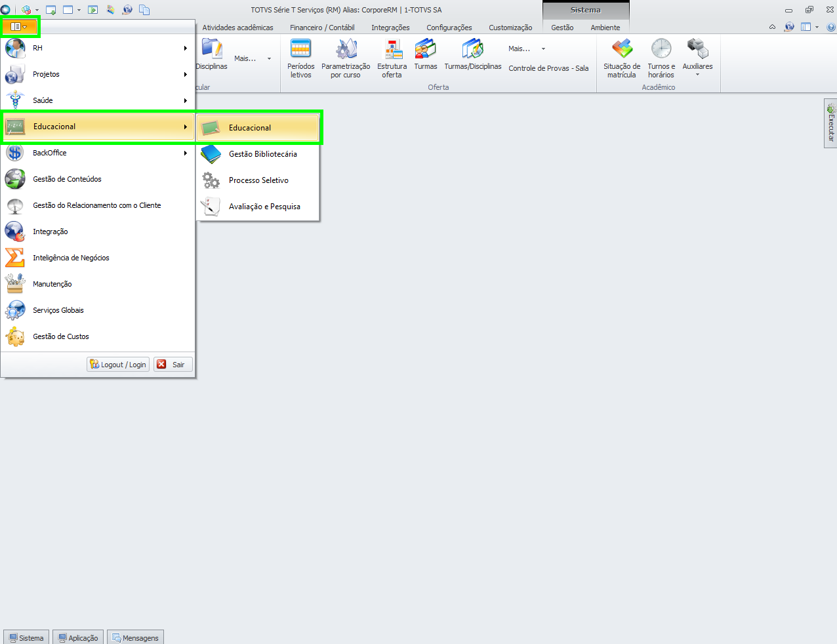This screenshot has height=644, width=837.
Task: Choose Educacional in the submenu
Action: (x=258, y=128)
